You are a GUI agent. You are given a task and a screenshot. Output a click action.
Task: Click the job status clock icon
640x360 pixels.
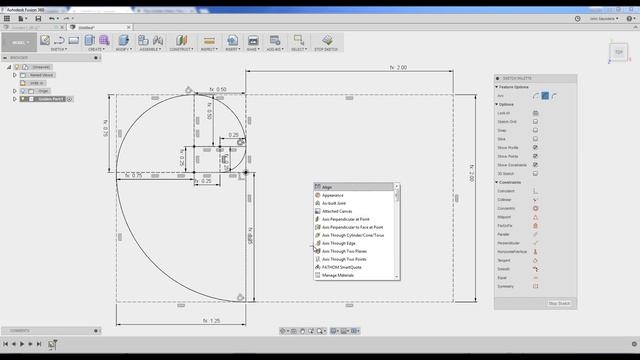coord(578,19)
